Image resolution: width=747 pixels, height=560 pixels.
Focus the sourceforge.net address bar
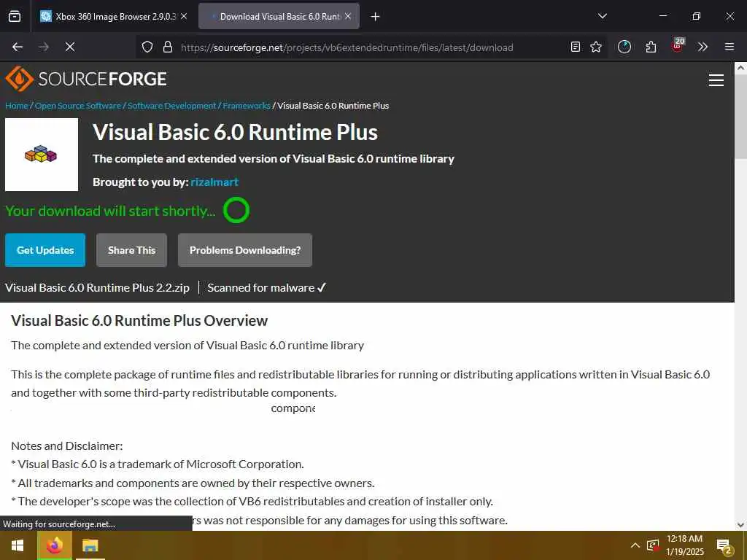point(347,47)
